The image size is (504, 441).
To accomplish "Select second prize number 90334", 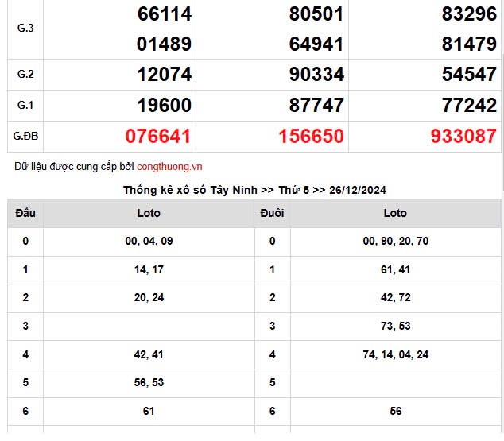I will [x=316, y=75].
